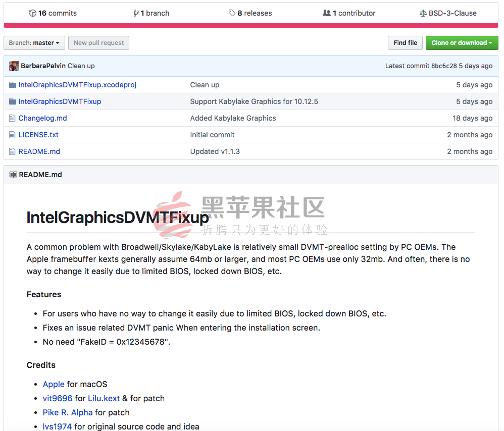Screen dimensions: 504x431
Task: Open Support Kabylake Graphics for 10.12.5 commit
Action: [254, 101]
